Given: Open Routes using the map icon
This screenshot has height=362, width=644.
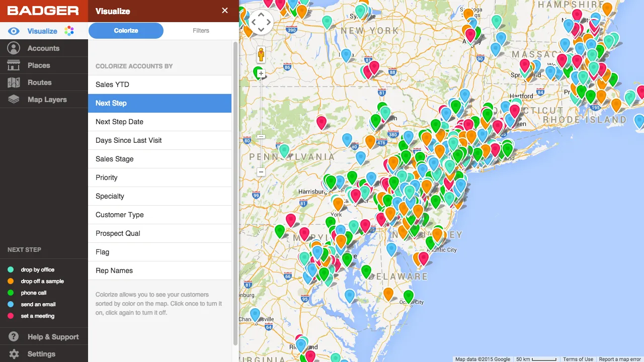Looking at the screenshot, I should point(14,82).
